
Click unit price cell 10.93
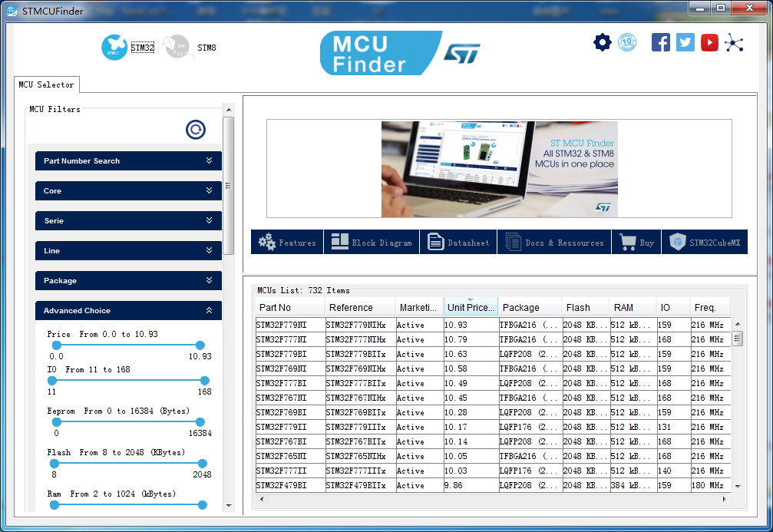pyautogui.click(x=471, y=325)
